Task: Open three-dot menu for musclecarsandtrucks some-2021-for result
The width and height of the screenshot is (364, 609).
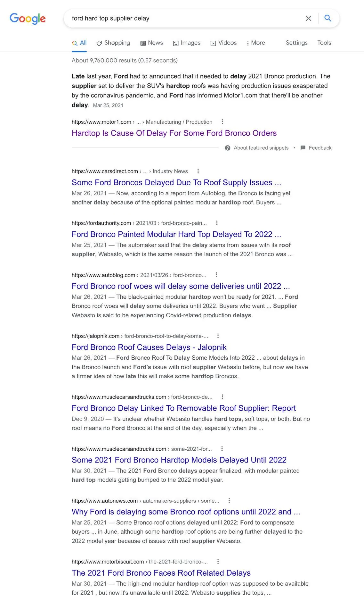Action: (222, 449)
